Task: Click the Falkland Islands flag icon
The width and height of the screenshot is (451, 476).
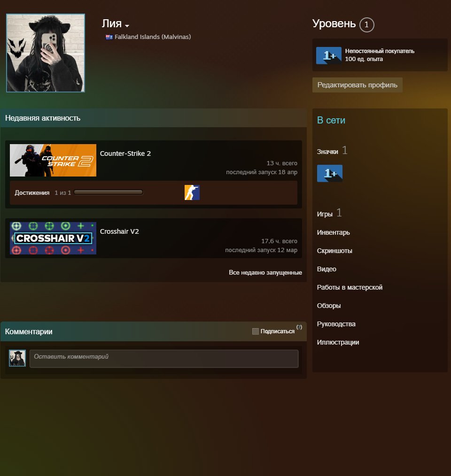Action: 109,37
